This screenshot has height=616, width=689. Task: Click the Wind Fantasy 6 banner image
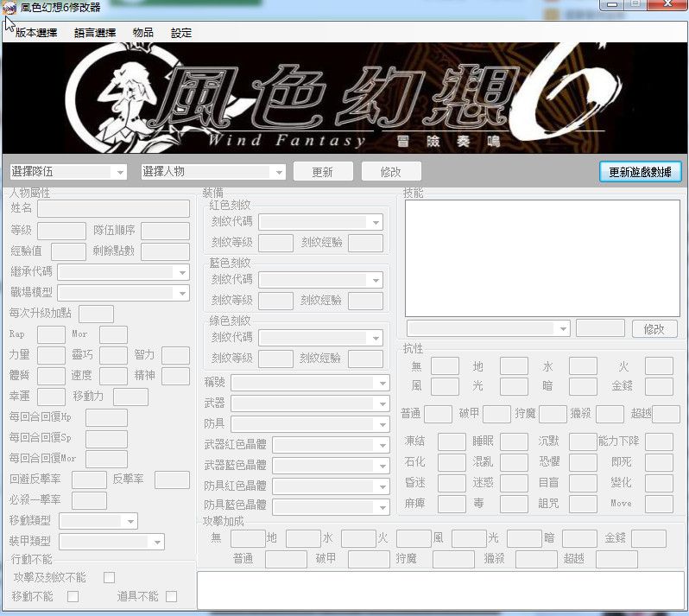point(344,98)
